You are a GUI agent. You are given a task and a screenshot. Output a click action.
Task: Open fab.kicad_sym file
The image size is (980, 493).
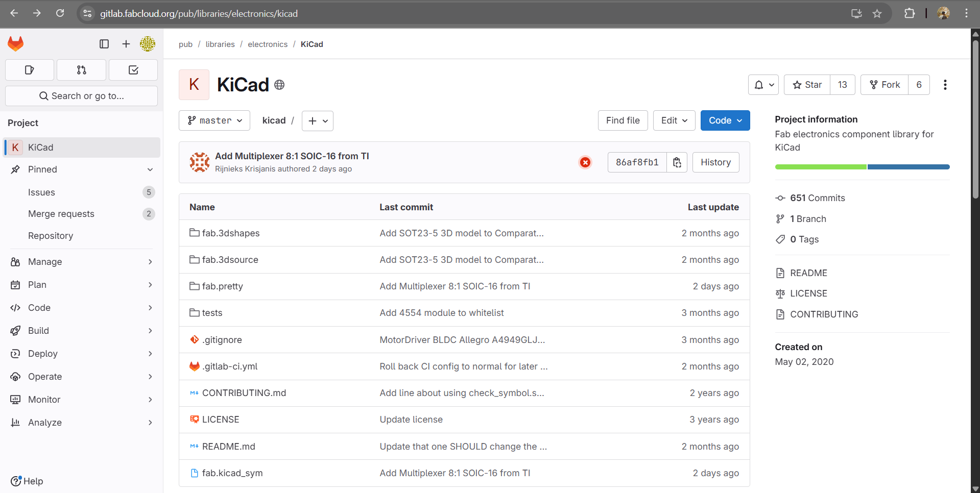[x=232, y=473]
